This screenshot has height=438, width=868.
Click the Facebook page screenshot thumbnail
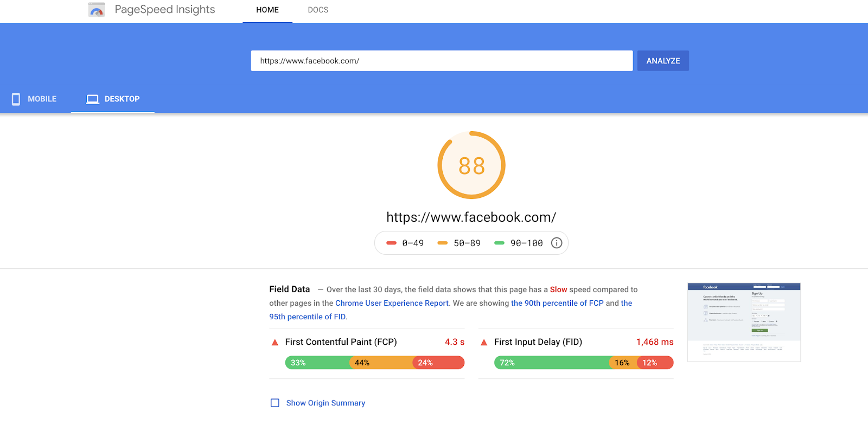(x=744, y=322)
